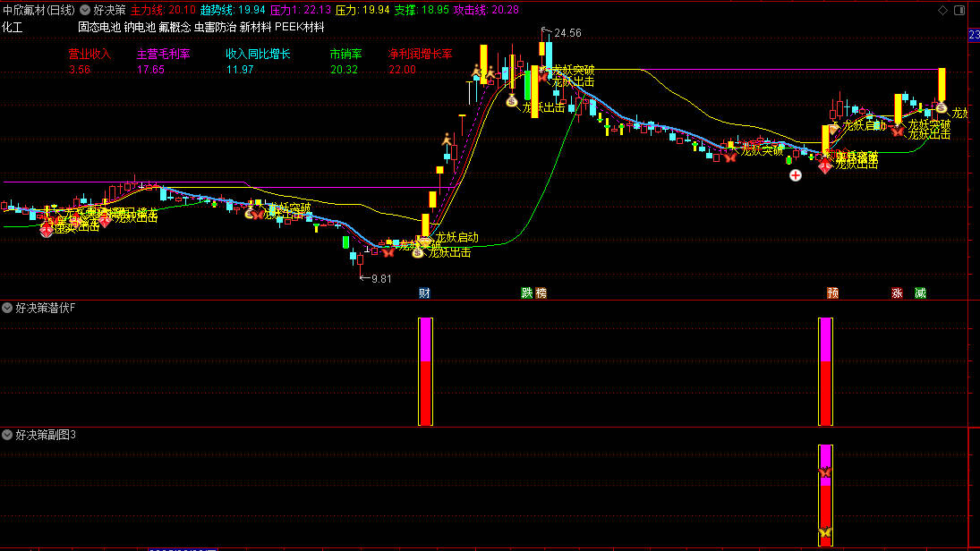The image size is (980, 551).
Task: Click the 预 event marker
Action: [x=832, y=293]
